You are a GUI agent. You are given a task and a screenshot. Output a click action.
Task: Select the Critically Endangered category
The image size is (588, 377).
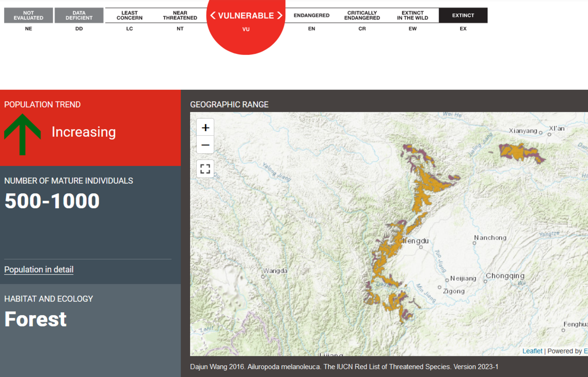click(362, 15)
